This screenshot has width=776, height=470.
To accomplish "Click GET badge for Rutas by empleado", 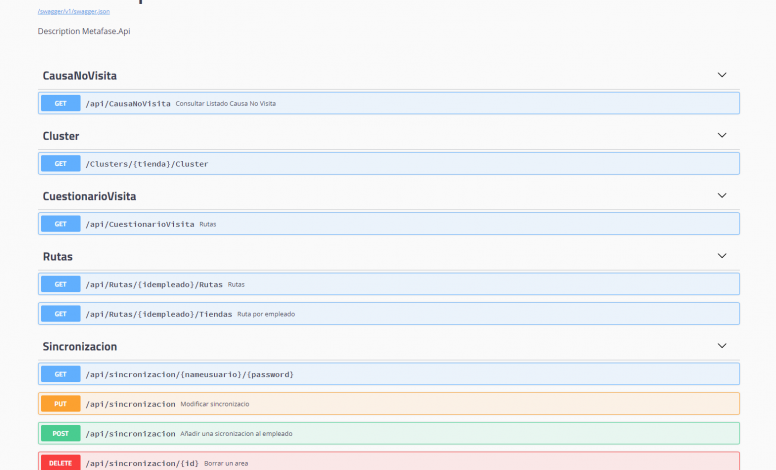I will tap(60, 284).
